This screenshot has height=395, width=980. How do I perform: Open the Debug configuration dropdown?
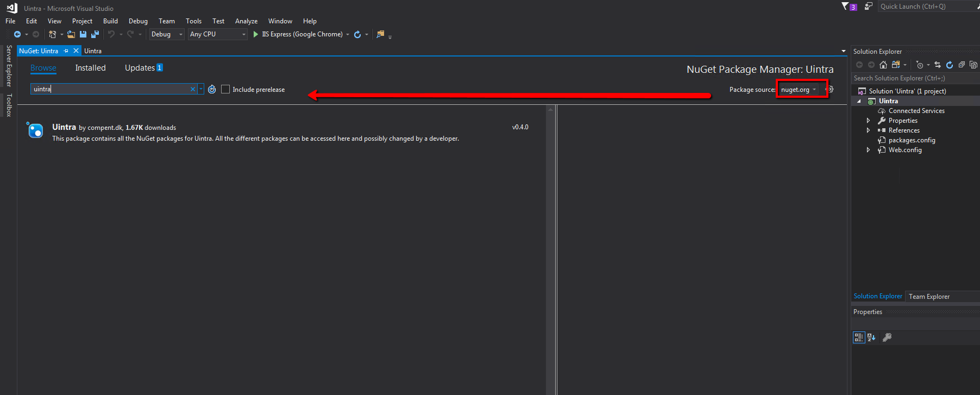(167, 34)
